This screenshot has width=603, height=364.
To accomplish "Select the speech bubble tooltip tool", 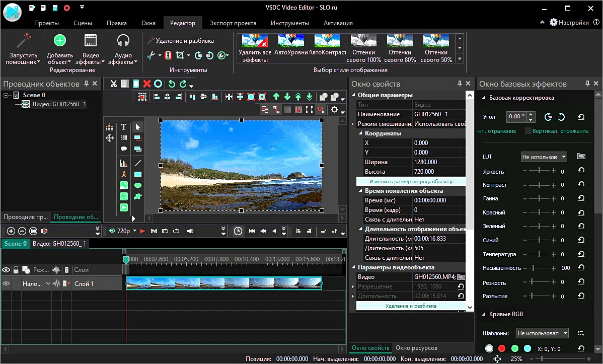I will coord(124,149).
